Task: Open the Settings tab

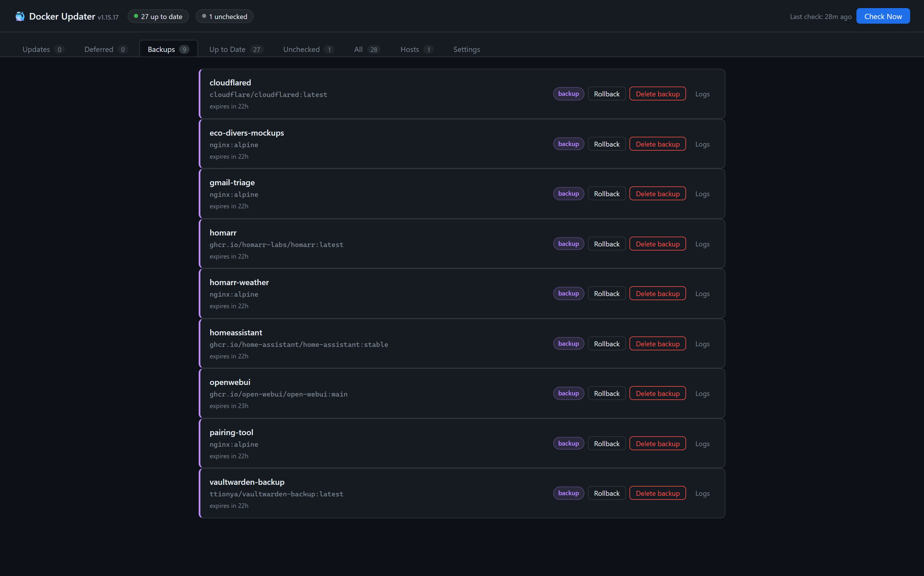Action: pos(467,49)
